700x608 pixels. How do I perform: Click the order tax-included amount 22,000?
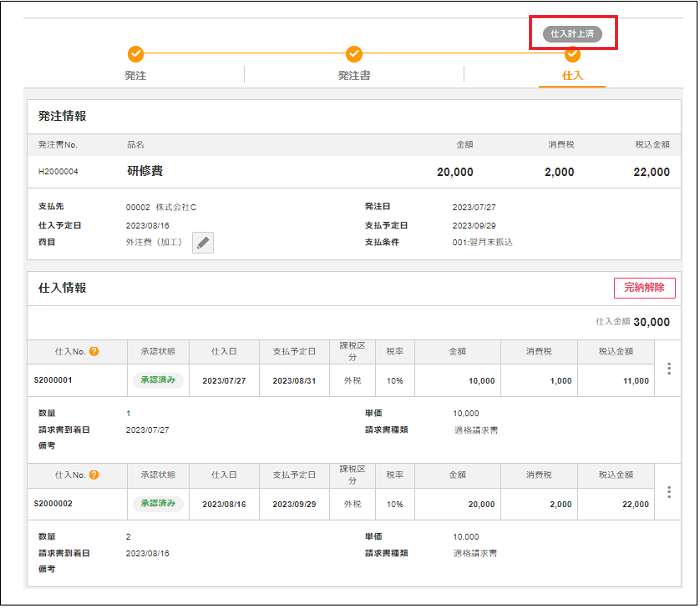[651, 172]
